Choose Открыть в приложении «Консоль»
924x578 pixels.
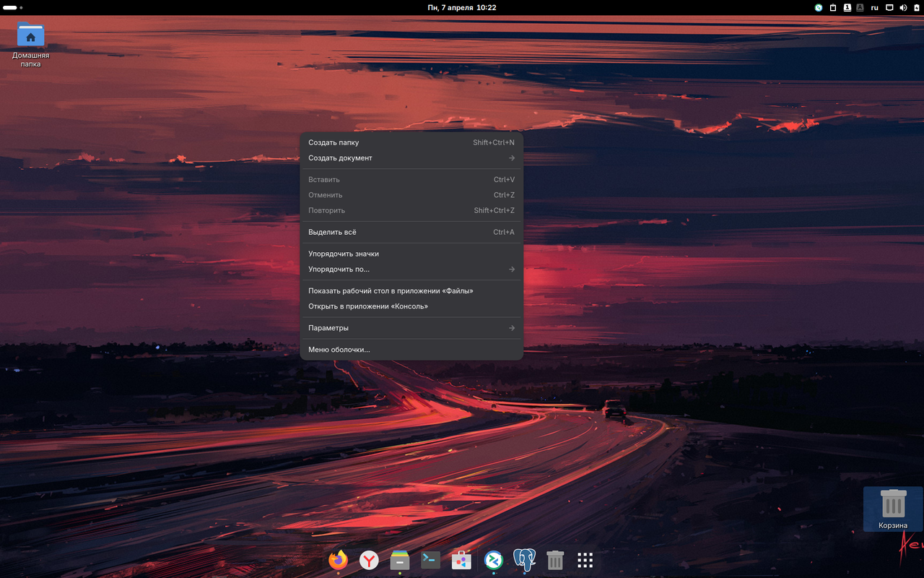pos(411,306)
